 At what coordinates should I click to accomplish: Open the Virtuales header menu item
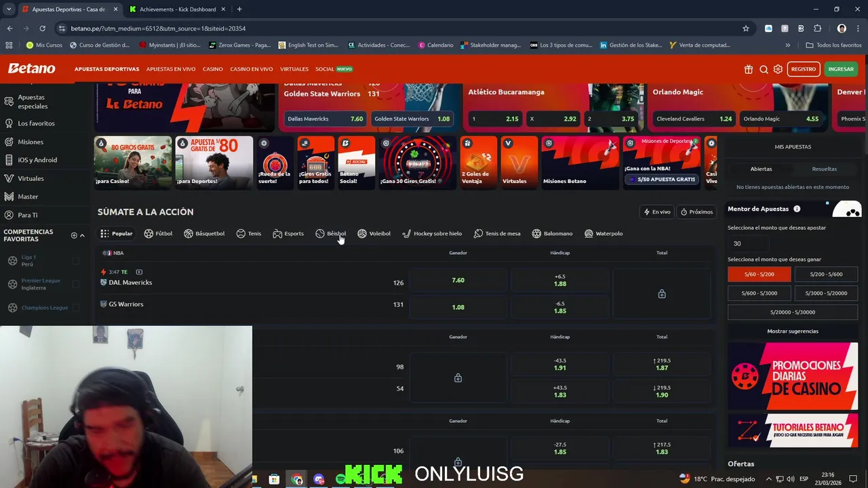(294, 69)
